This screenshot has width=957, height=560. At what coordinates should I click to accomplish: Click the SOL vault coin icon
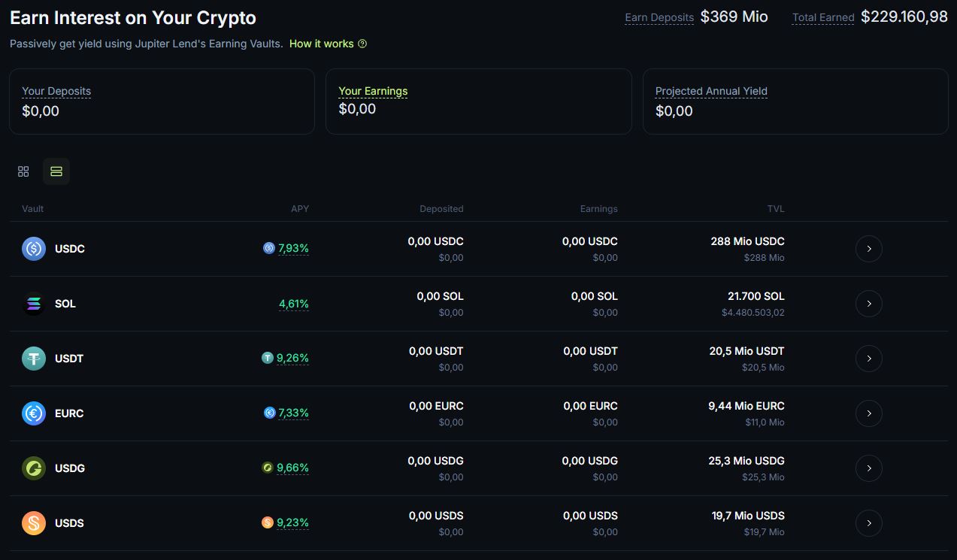point(34,304)
